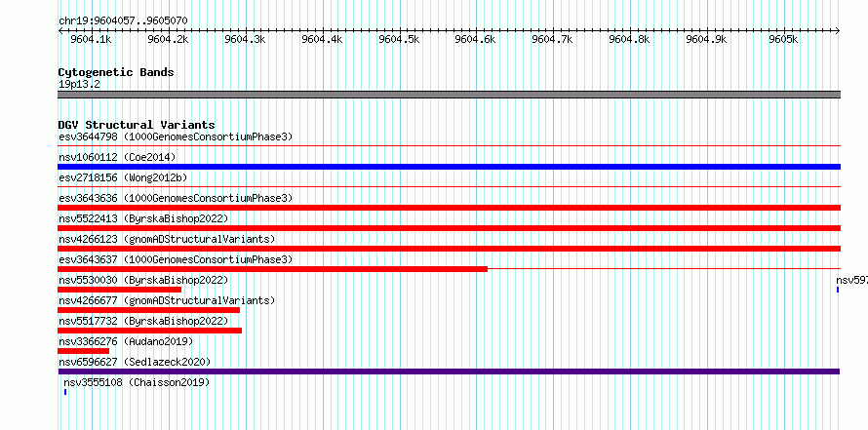Open nsv5522413 (ByrskaBishop2022) label

pyautogui.click(x=143, y=218)
